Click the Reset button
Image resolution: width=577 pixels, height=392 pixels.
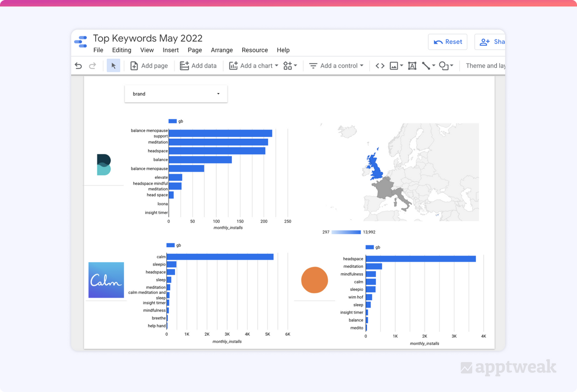pos(448,42)
